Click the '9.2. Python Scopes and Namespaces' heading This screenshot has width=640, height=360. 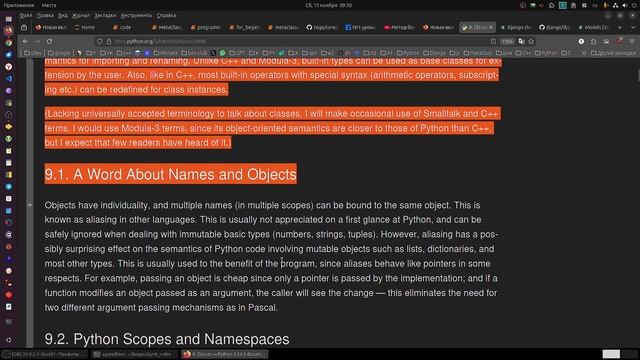pyautogui.click(x=167, y=339)
